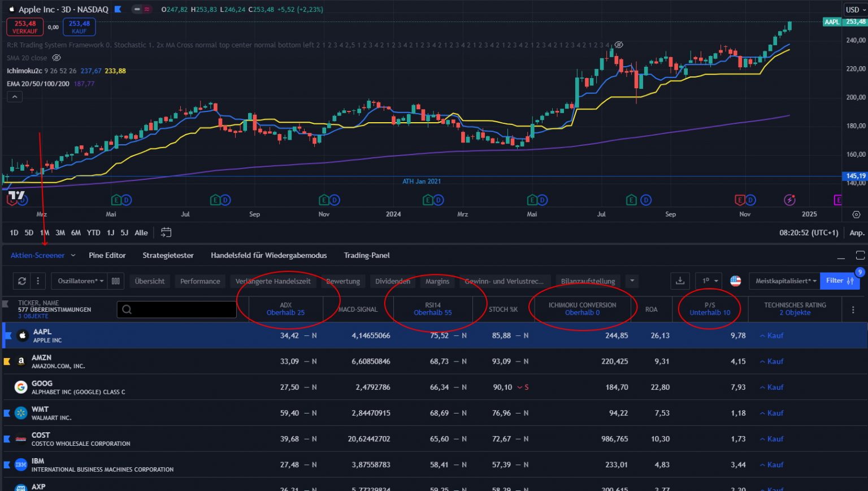Image resolution: width=868 pixels, height=491 pixels.
Task: Toggle visibility of SMA 20 close indicator
Action: tap(57, 58)
